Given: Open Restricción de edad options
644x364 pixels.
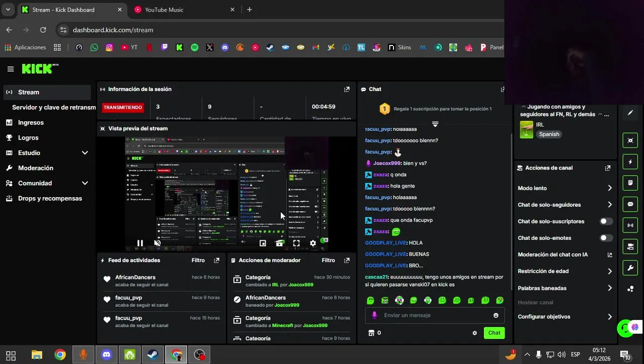Looking at the screenshot, I should tap(565, 271).
